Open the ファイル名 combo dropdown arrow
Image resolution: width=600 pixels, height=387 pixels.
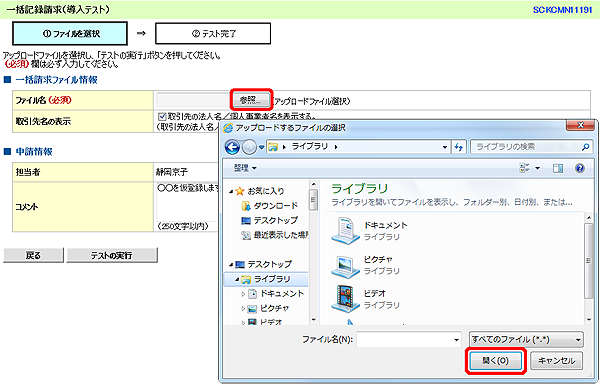tap(456, 340)
